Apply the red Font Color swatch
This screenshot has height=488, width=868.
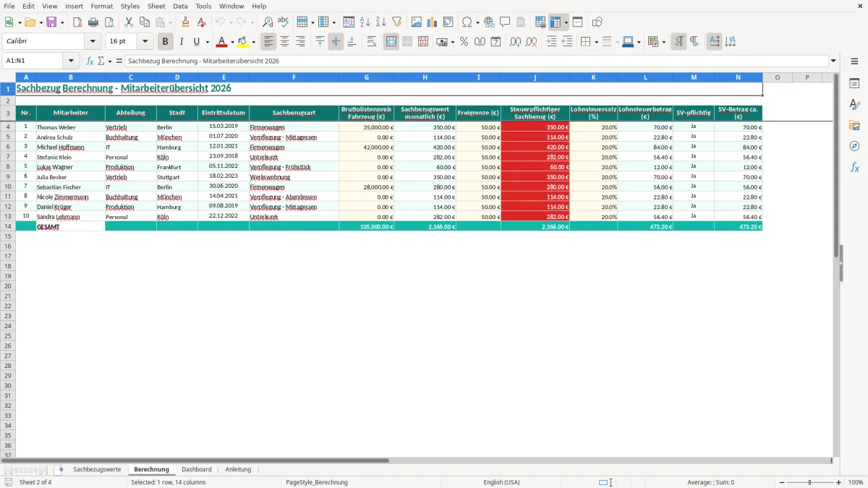pos(222,42)
